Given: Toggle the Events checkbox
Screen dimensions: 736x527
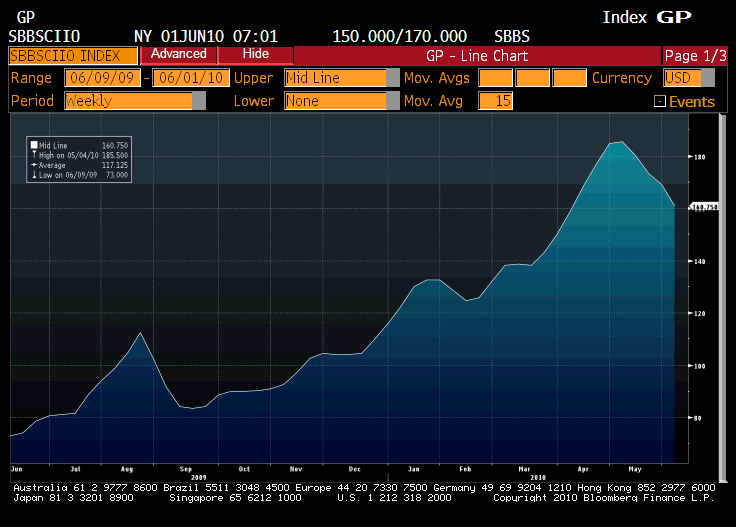Looking at the screenshot, I should (659, 101).
